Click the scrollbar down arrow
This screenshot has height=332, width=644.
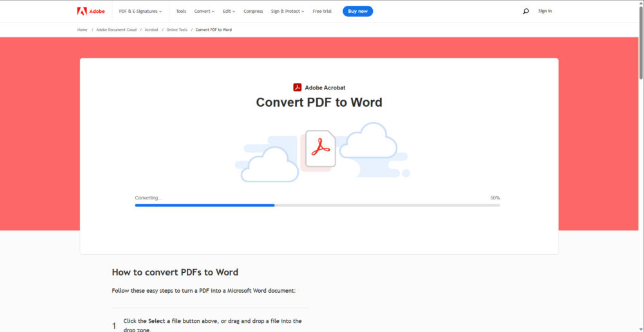tap(641, 329)
